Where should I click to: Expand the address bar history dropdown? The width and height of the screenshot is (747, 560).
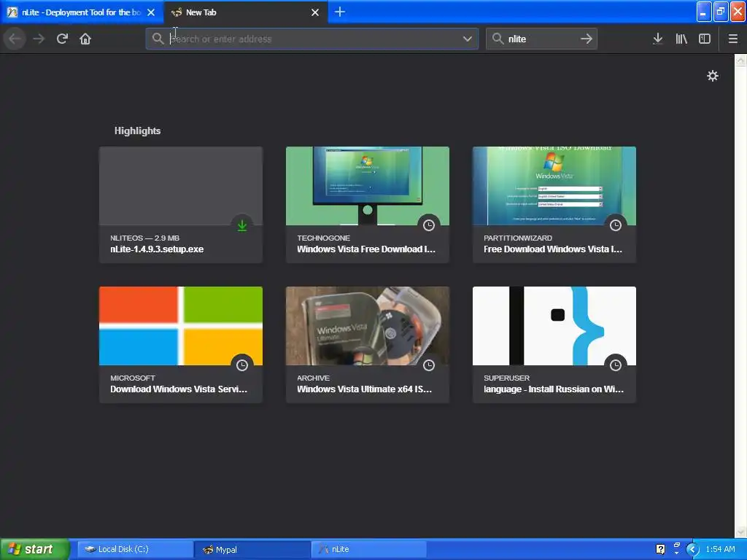coord(468,39)
